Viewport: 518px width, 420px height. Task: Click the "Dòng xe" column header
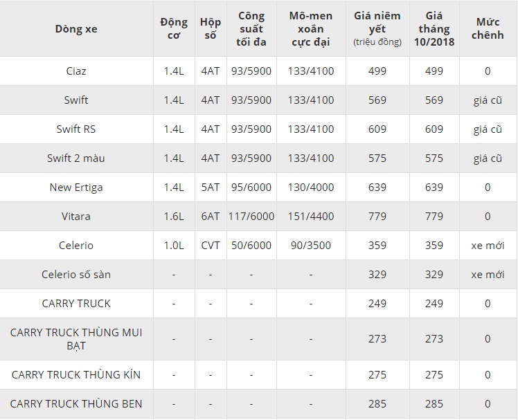click(x=76, y=29)
